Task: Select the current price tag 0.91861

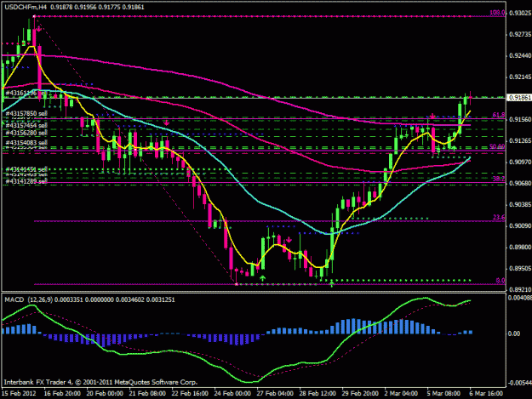Action: pyautogui.click(x=519, y=98)
